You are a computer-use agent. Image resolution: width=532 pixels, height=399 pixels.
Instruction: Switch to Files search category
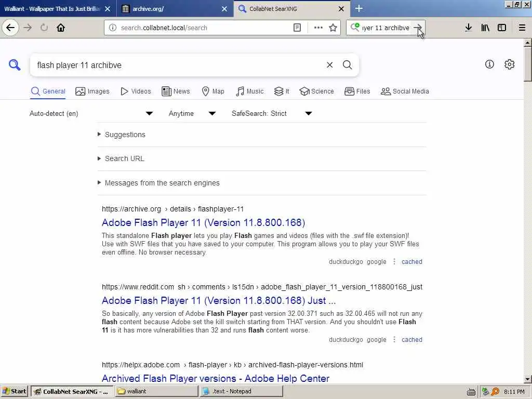pos(357,91)
